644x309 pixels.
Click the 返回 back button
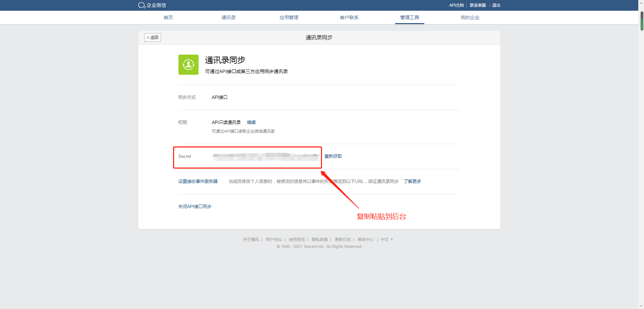(152, 37)
